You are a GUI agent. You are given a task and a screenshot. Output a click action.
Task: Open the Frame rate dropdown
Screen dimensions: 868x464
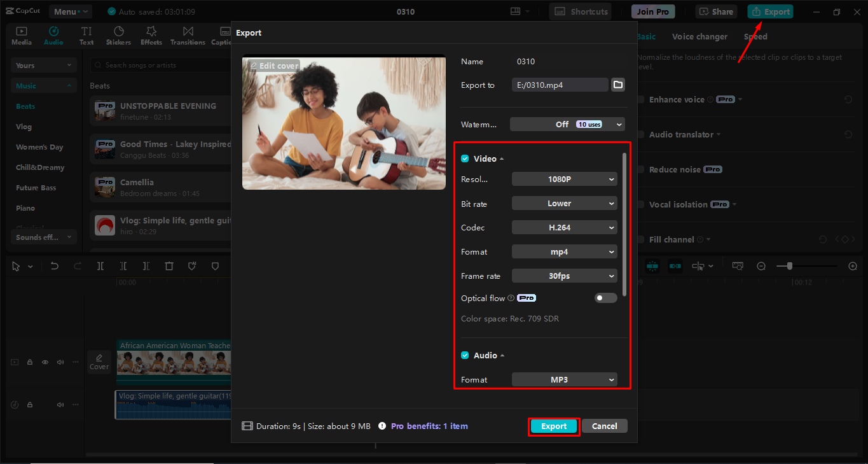click(564, 276)
